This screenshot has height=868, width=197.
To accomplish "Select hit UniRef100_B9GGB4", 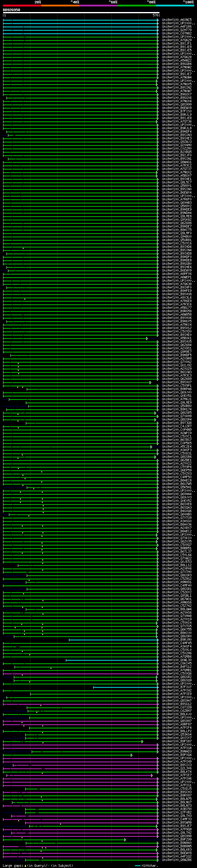I will click(177, 64).
